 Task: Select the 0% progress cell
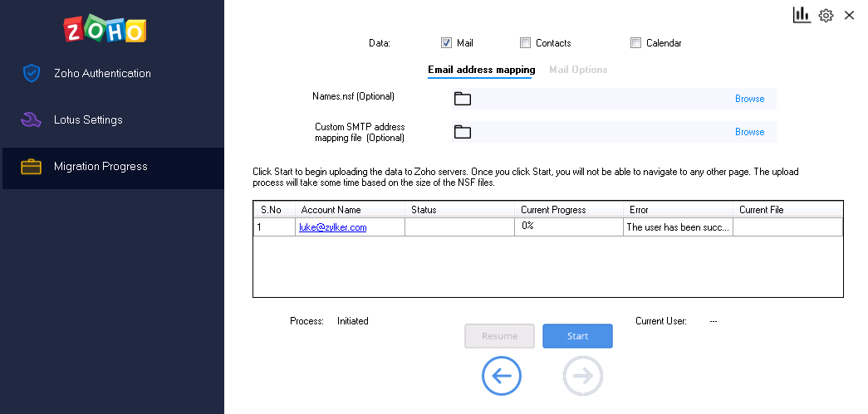569,226
